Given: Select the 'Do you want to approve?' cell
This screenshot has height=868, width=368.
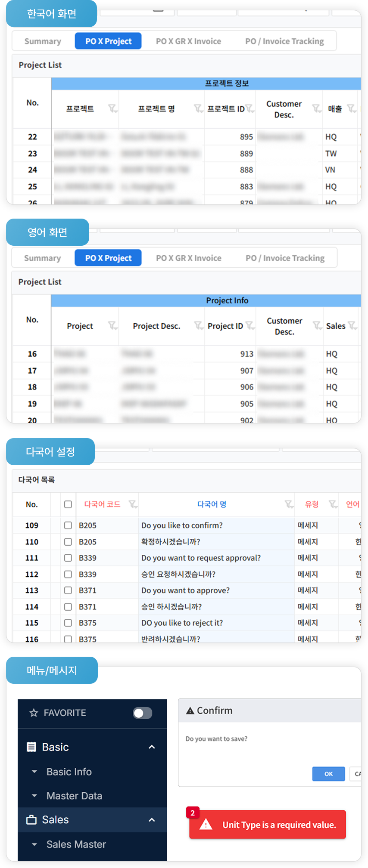Looking at the screenshot, I should tap(185, 590).
